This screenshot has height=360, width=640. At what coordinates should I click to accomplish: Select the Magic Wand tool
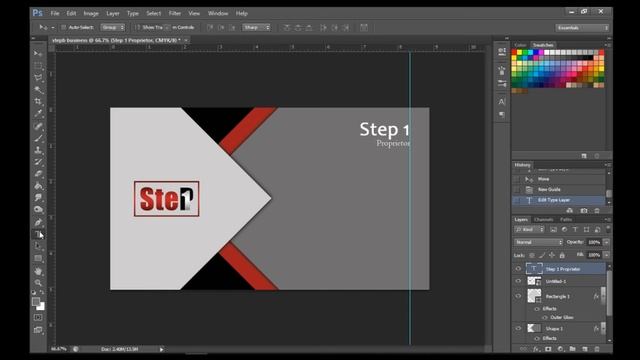click(x=38, y=89)
